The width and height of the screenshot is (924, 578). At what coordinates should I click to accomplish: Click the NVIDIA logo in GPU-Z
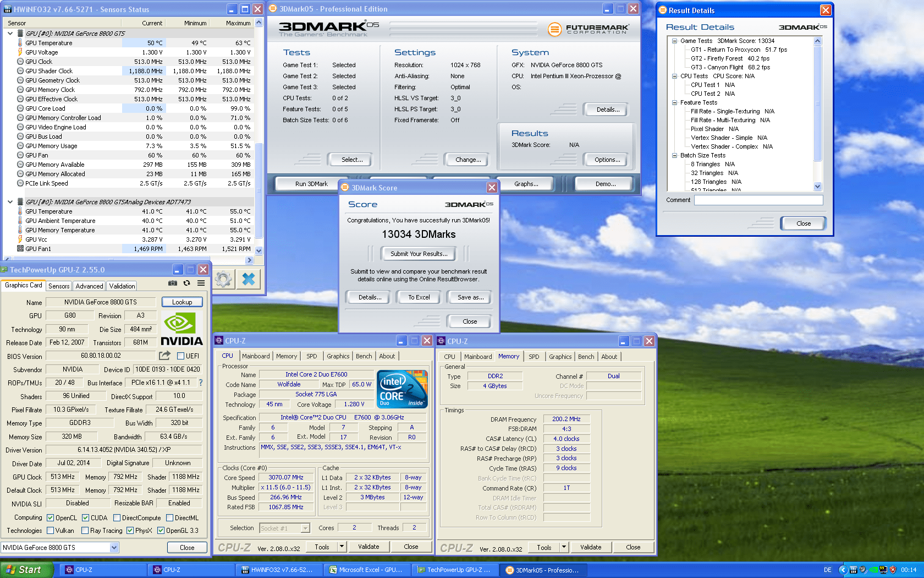182,329
